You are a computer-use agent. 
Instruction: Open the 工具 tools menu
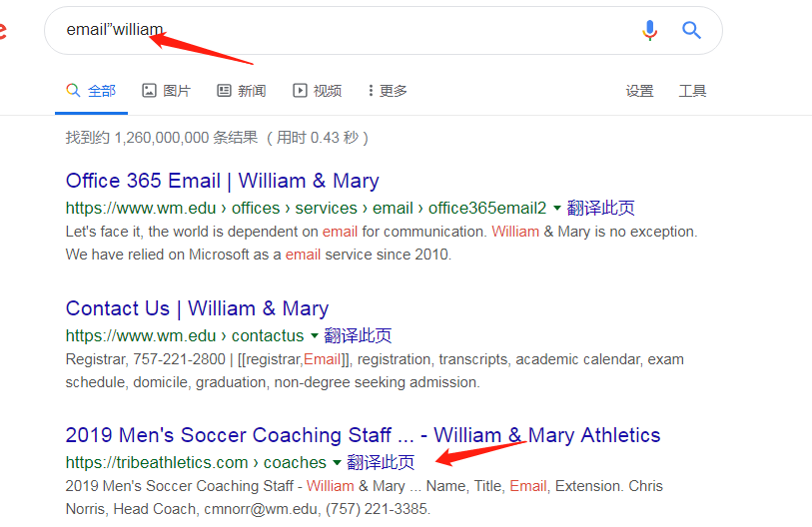click(692, 91)
